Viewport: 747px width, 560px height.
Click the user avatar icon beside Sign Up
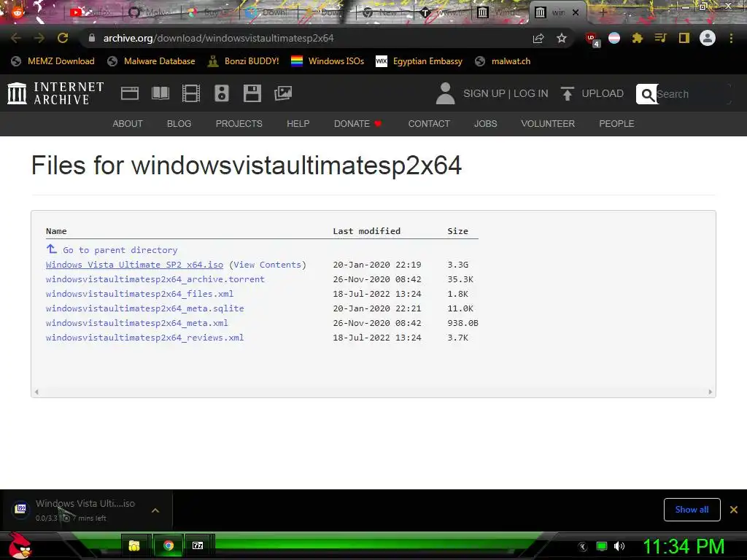[x=446, y=93]
